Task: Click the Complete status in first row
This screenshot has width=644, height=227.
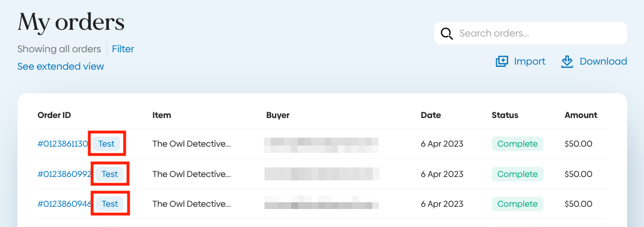Action: 517,144
